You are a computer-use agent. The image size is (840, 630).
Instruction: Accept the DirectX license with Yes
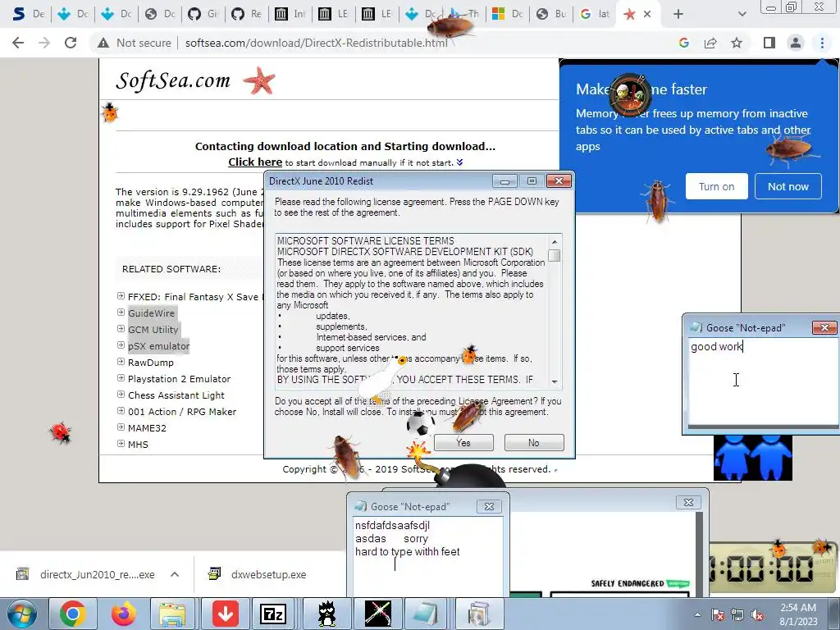tap(463, 442)
